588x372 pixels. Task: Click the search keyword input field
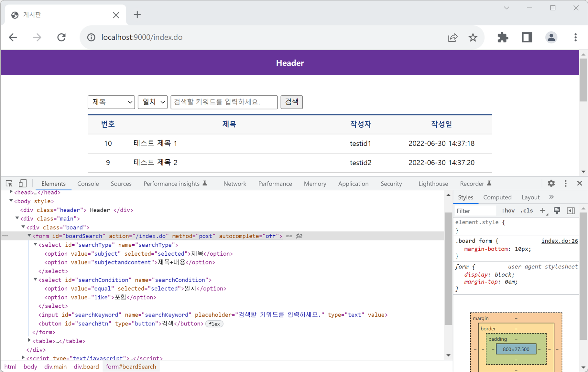(224, 102)
